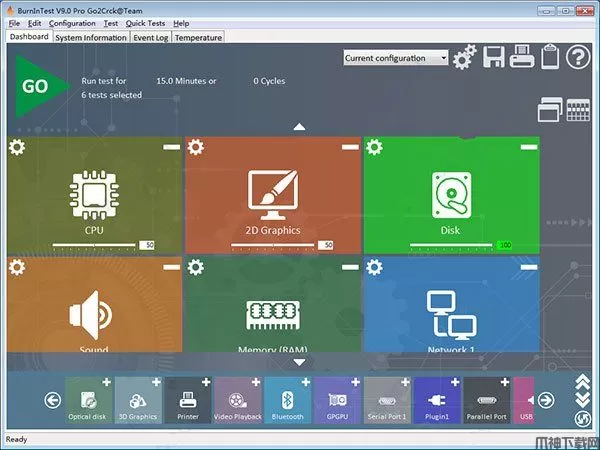Open the Disk tile settings gear
The image size is (600, 450).
[x=373, y=147]
